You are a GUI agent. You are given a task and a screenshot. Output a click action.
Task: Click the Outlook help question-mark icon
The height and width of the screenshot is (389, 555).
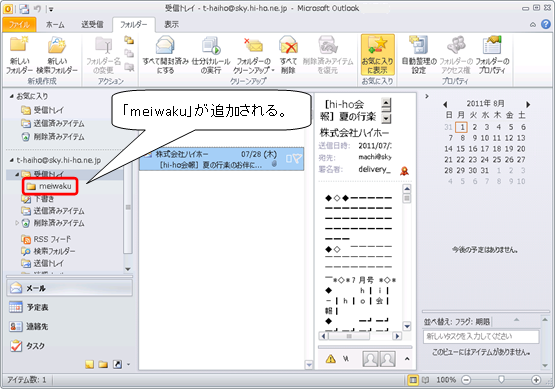[x=546, y=24]
